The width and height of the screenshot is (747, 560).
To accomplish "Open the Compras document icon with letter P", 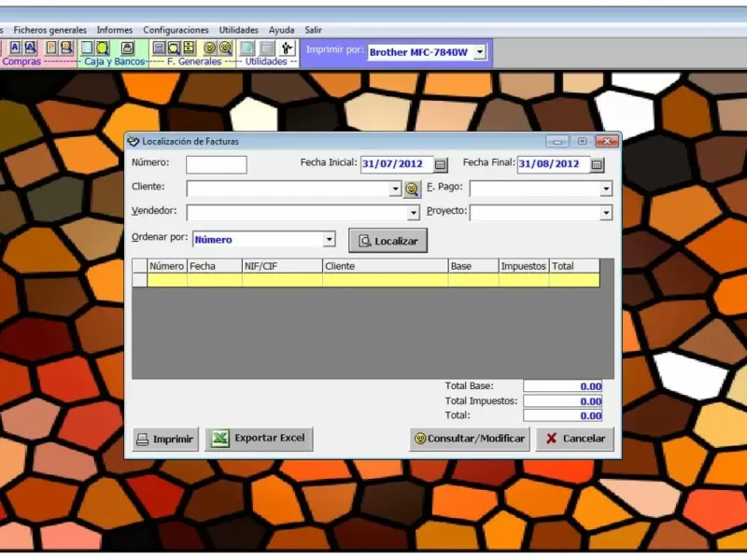I will 51,48.
